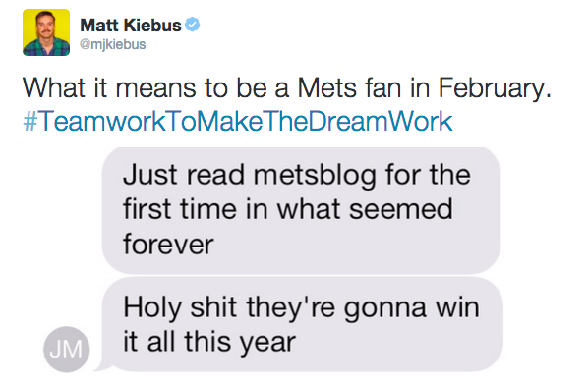Select the 'Just read metsblog' message bubble
Screen dimensions: 588x385
tap(301, 210)
